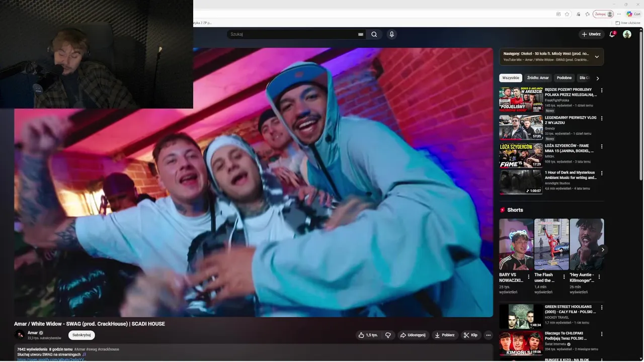Click the Klip button
This screenshot has height=362, width=644.
coord(471,335)
